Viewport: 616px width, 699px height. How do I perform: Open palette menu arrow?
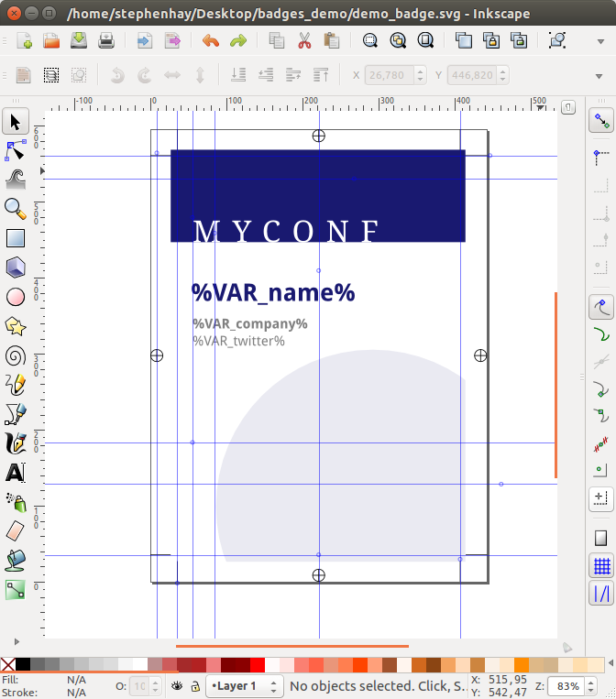610,663
